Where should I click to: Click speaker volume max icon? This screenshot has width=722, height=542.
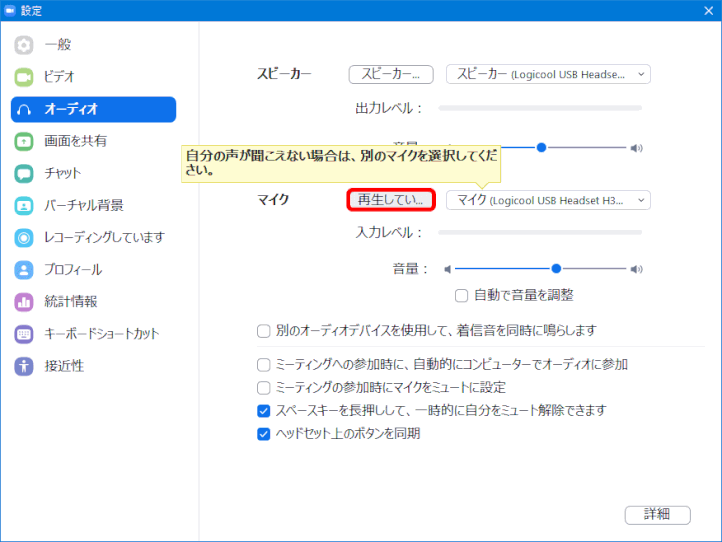coord(636,148)
